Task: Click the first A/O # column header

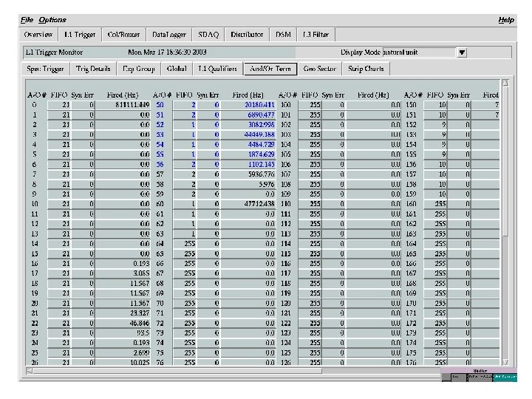Action: [x=37, y=95]
